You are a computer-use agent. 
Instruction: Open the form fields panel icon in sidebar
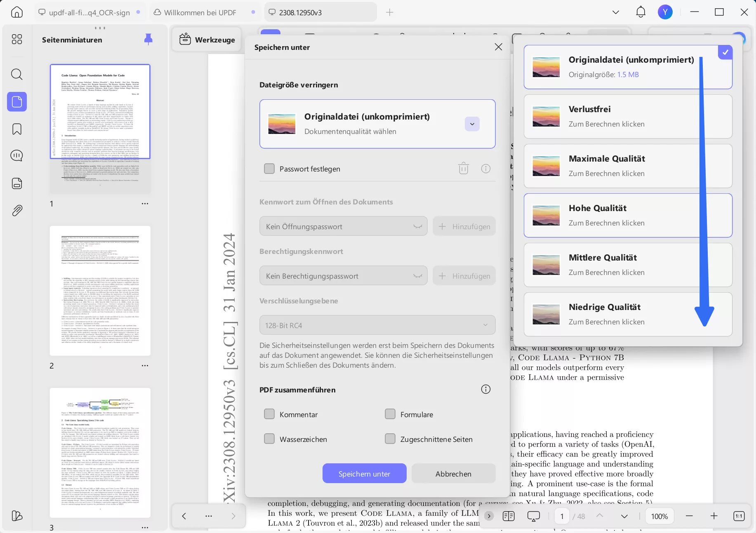click(17, 183)
